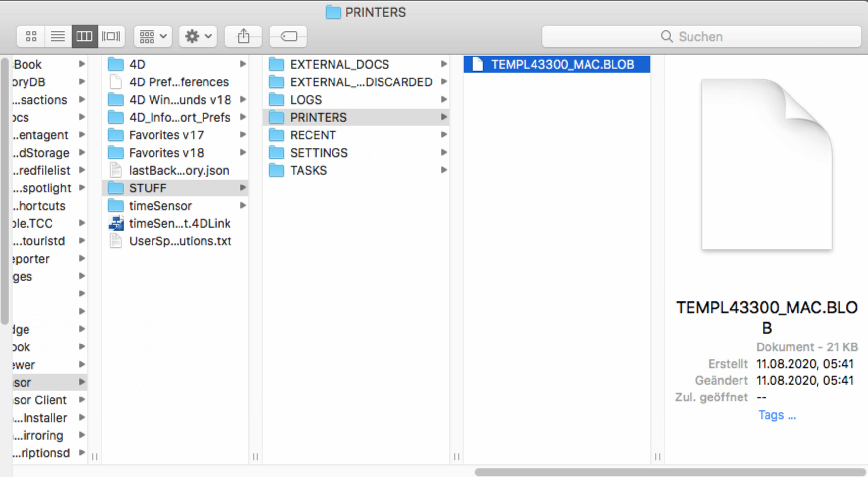Click the RECENT folder icon

277,135
